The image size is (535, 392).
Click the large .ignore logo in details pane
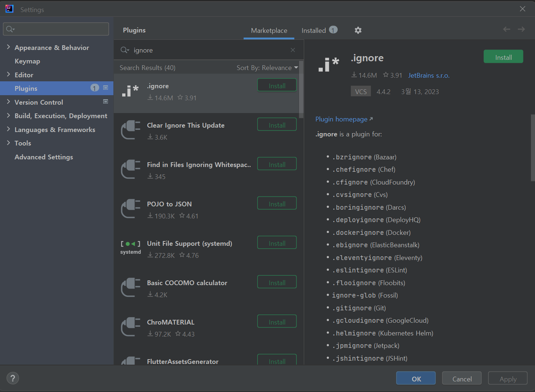[329, 65]
